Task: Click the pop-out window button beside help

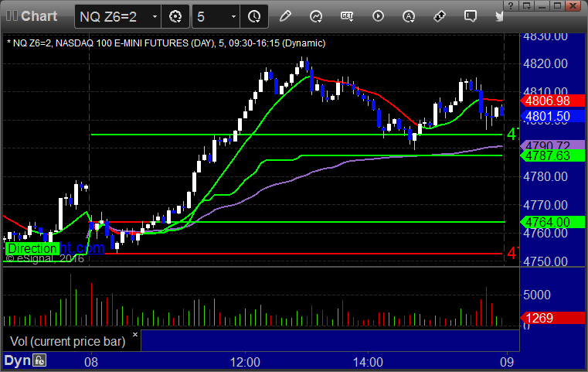Action: (x=526, y=5)
